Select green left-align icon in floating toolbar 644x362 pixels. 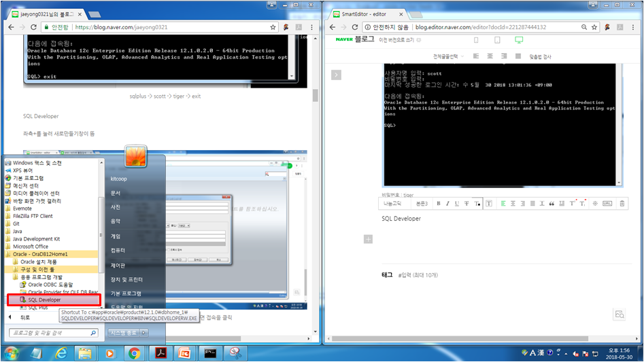503,203
